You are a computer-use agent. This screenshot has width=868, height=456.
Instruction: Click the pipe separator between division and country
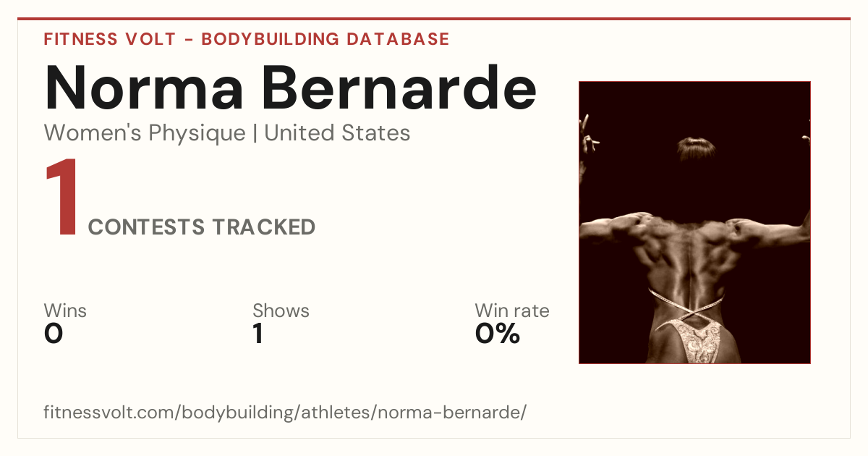point(255,134)
